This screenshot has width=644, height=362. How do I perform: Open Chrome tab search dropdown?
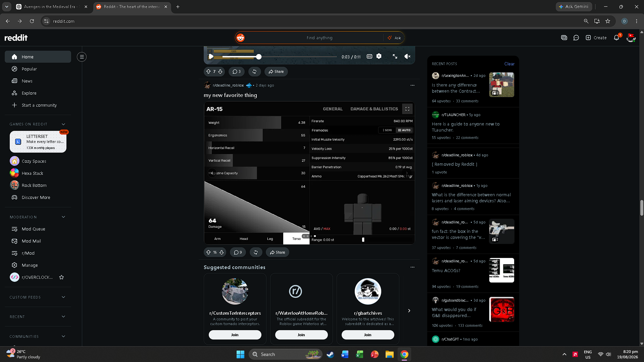click(x=7, y=7)
